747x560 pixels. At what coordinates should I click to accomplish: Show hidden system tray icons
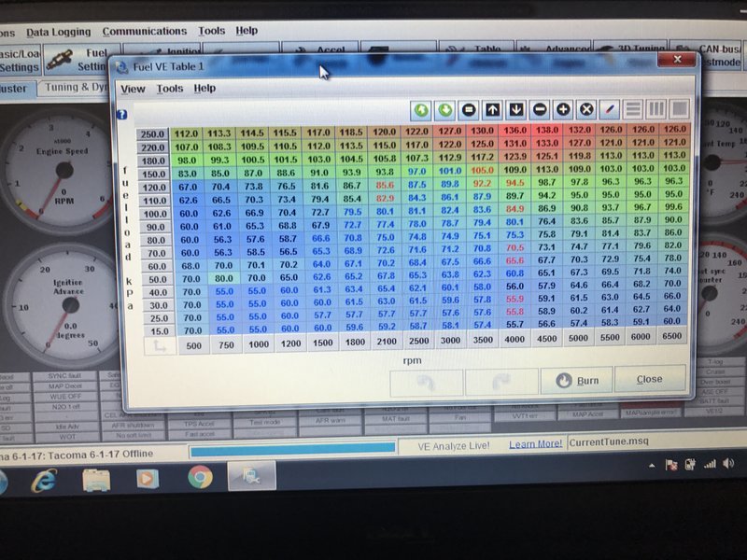(x=652, y=466)
